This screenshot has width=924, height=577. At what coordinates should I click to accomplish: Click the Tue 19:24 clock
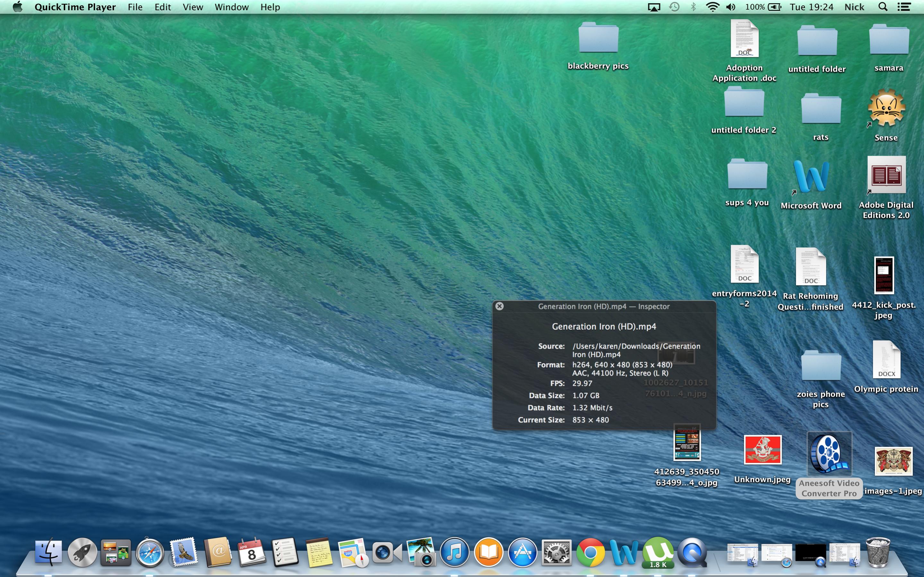(x=811, y=7)
